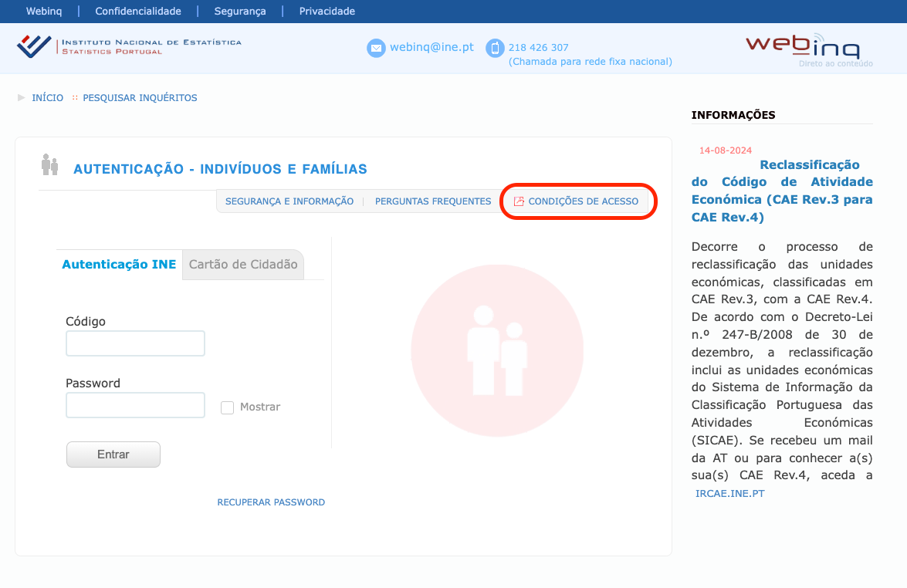The height and width of the screenshot is (588, 907).
Task: Switch to the Cartão de Cidadão tab
Action: (243, 265)
